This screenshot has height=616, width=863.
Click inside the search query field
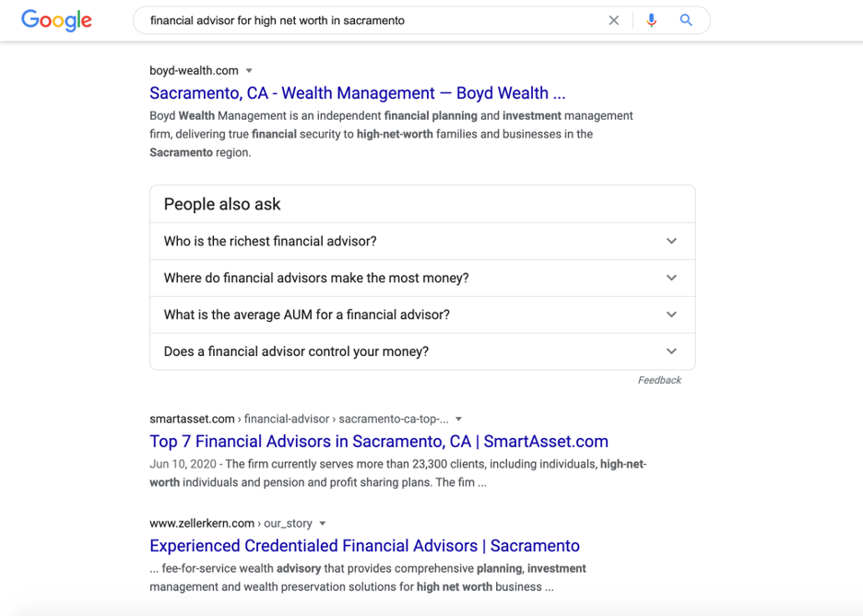(369, 20)
